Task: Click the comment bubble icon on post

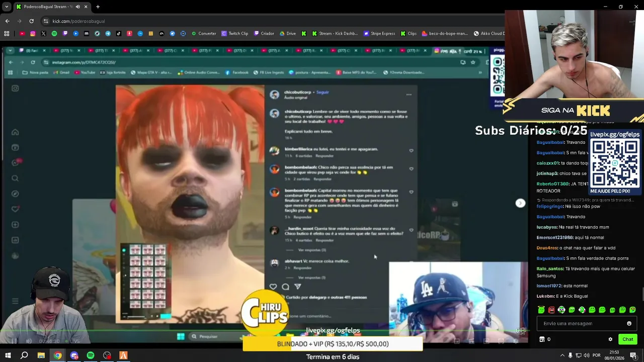Action: pyautogui.click(x=285, y=287)
